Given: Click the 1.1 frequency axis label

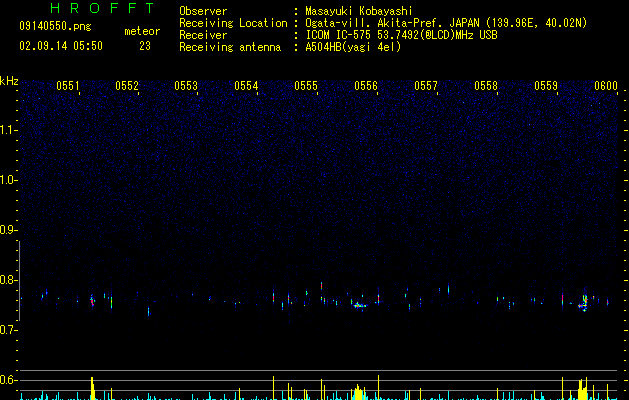Looking at the screenshot, I should pos(8,130).
